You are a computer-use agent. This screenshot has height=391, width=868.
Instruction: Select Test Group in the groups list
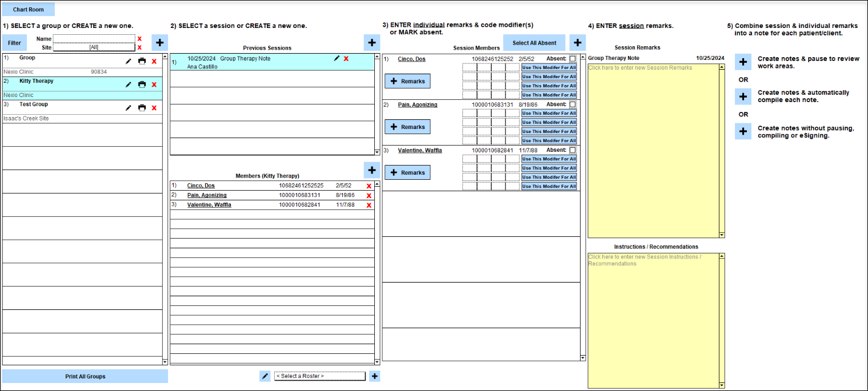34,104
